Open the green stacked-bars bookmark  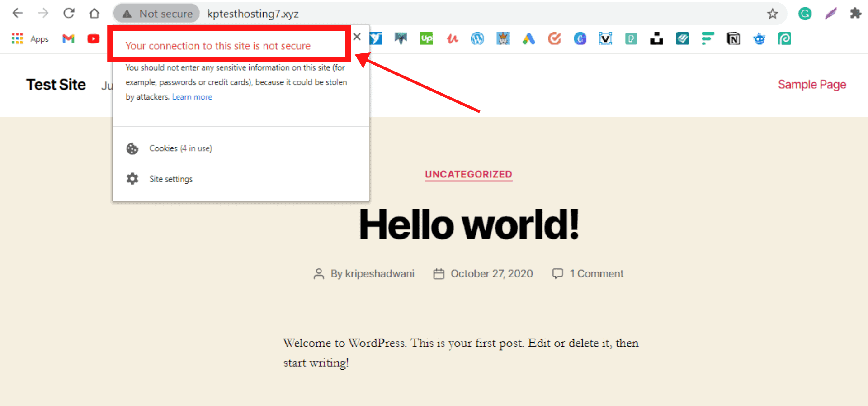(708, 38)
